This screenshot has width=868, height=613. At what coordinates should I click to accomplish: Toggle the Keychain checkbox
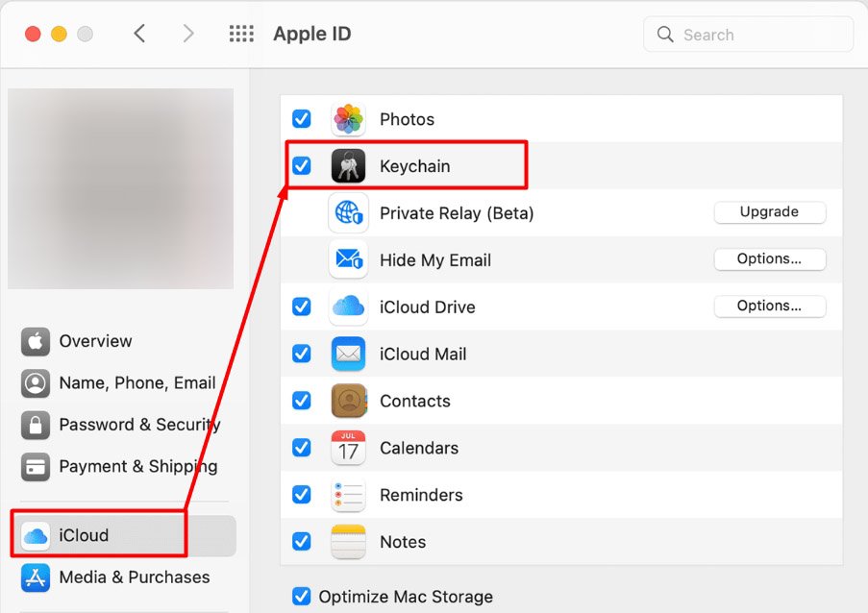[302, 166]
